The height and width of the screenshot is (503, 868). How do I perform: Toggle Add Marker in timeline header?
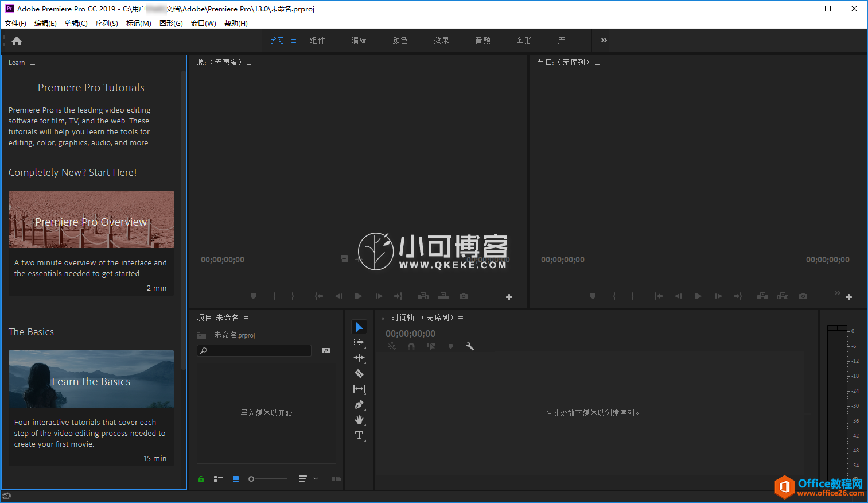click(x=450, y=346)
